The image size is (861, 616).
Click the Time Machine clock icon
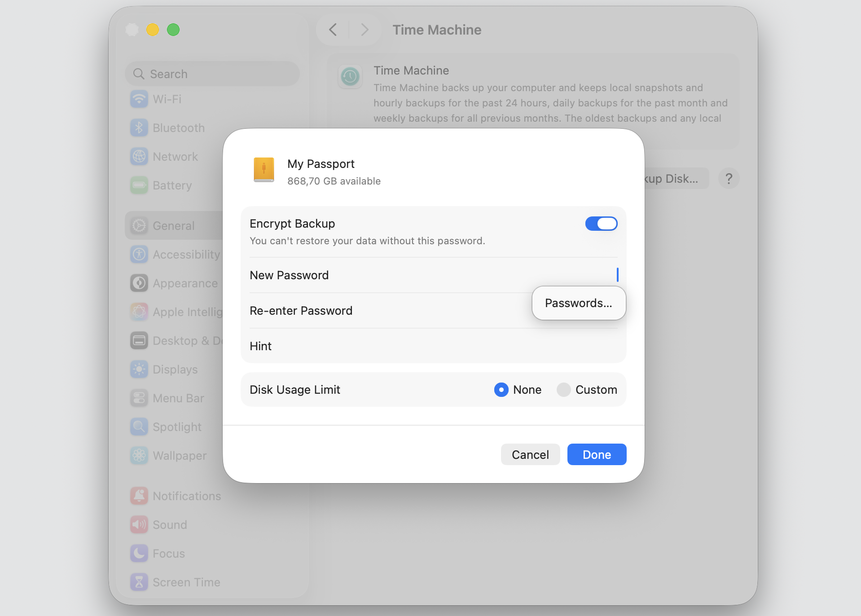(x=350, y=76)
